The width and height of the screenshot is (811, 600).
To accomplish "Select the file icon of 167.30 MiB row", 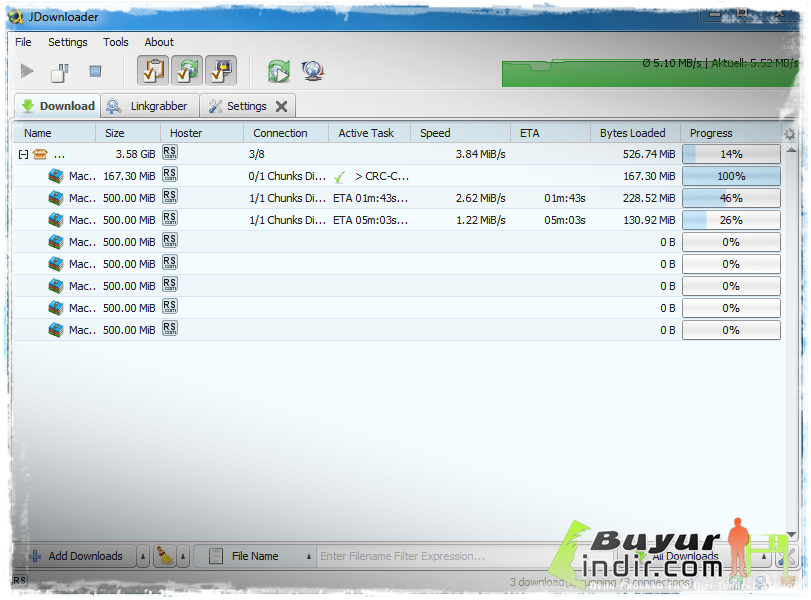I will pyautogui.click(x=56, y=176).
